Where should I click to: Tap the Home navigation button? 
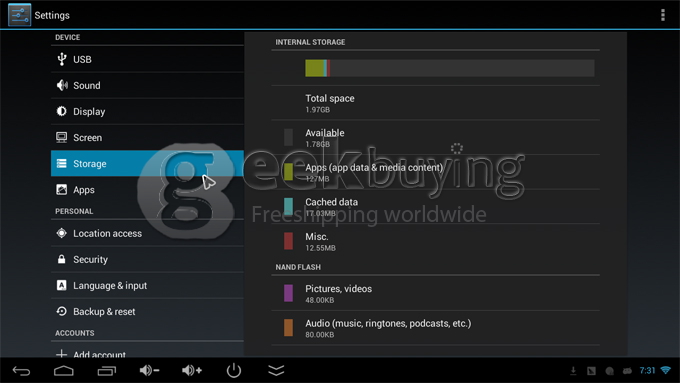pos(64,371)
